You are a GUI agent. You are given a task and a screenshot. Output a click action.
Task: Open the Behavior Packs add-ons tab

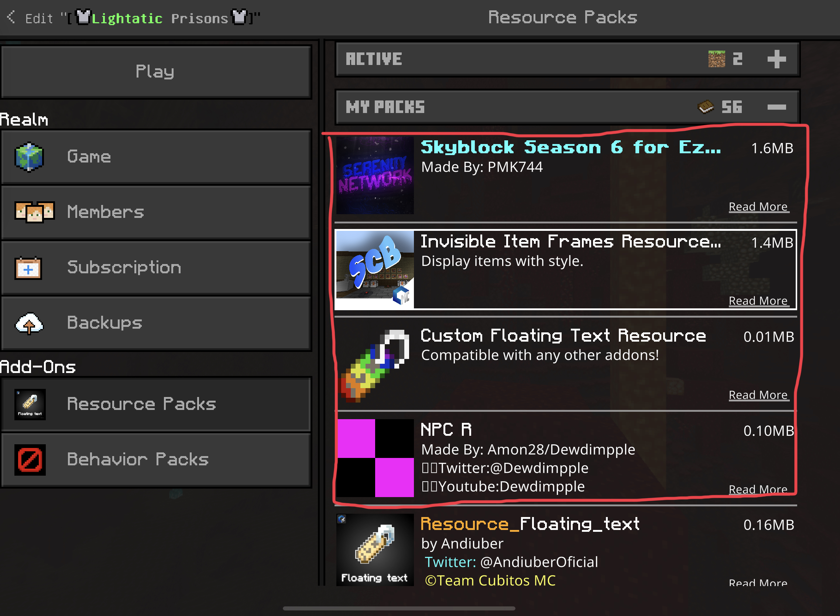point(156,459)
